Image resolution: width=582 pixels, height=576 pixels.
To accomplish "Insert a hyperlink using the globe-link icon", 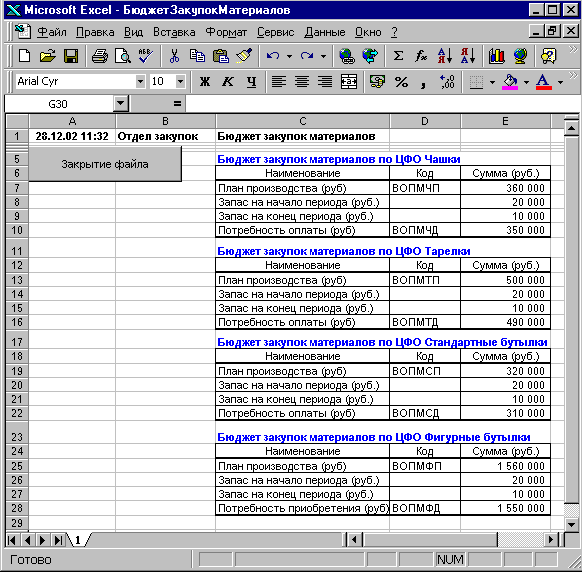I will coord(347,56).
